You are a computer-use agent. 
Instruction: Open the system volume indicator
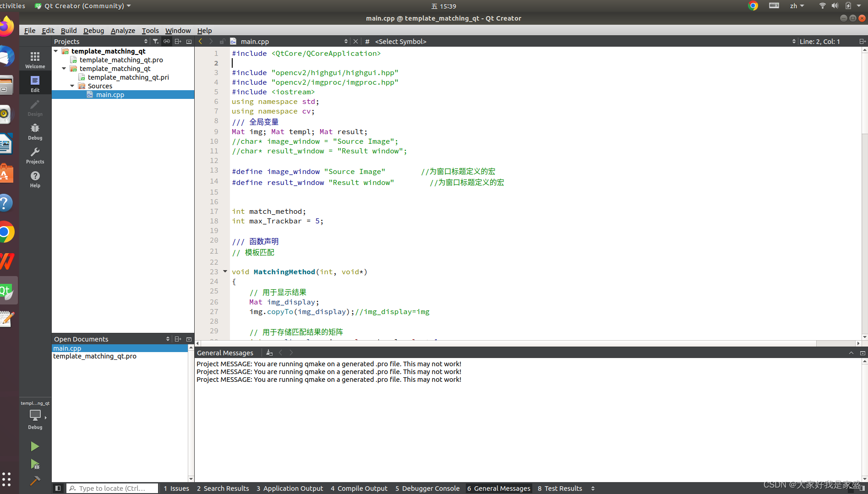click(x=835, y=6)
